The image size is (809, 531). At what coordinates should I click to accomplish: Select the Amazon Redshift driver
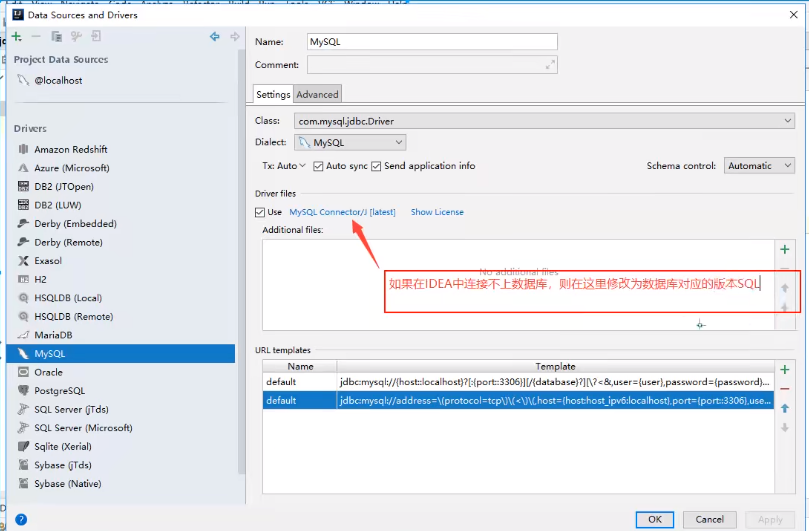pos(121,149)
